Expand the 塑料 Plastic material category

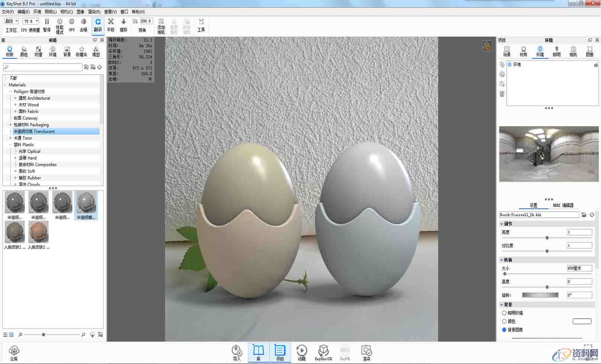pyautogui.click(x=10, y=144)
